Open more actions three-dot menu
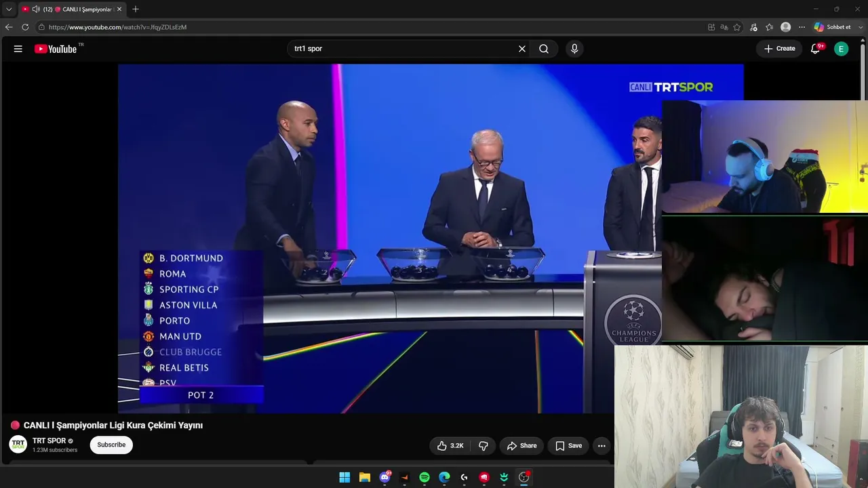This screenshot has width=868, height=488. tap(601, 445)
